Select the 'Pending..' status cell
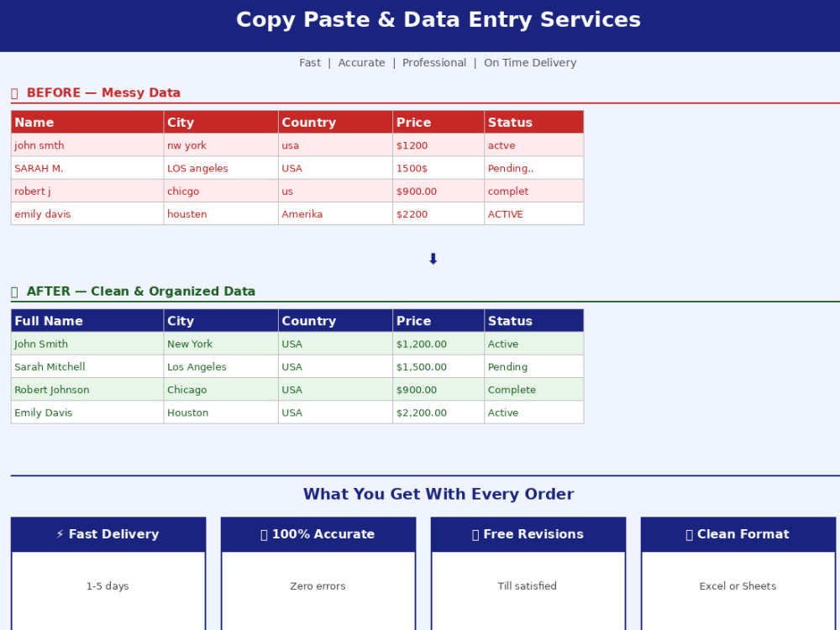 coord(534,168)
